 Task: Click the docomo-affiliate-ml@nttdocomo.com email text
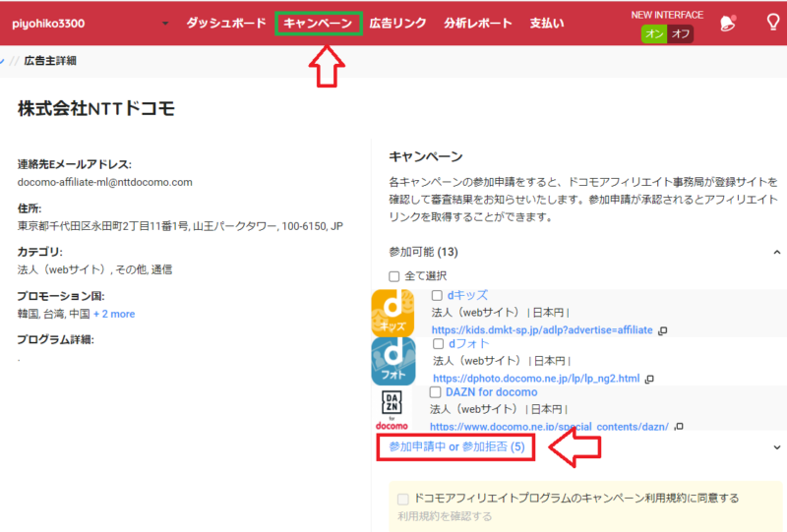(105, 182)
